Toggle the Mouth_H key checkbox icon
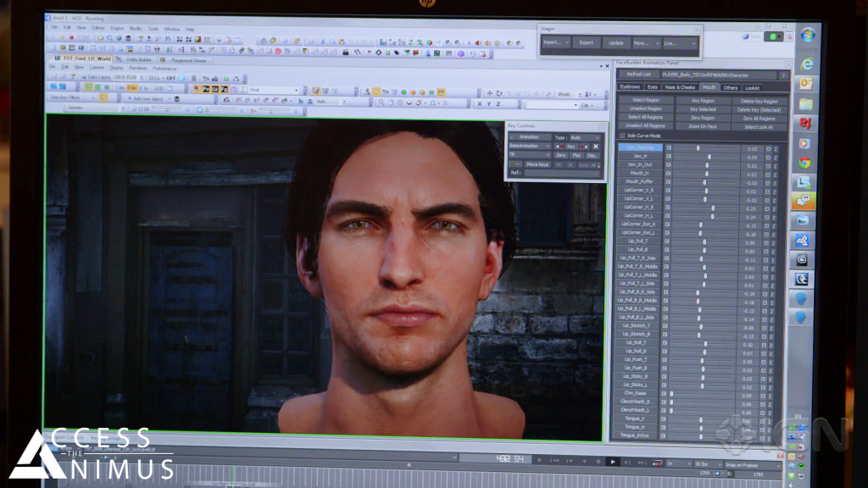868x488 pixels. pyautogui.click(x=668, y=174)
